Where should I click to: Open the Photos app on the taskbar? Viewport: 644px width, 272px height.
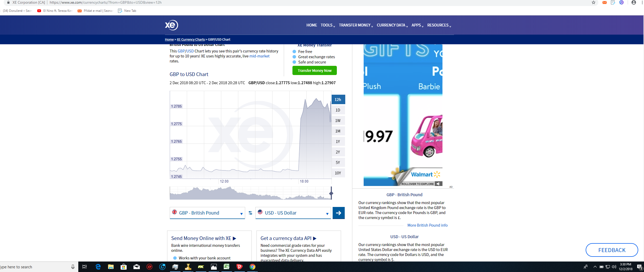(x=214, y=267)
